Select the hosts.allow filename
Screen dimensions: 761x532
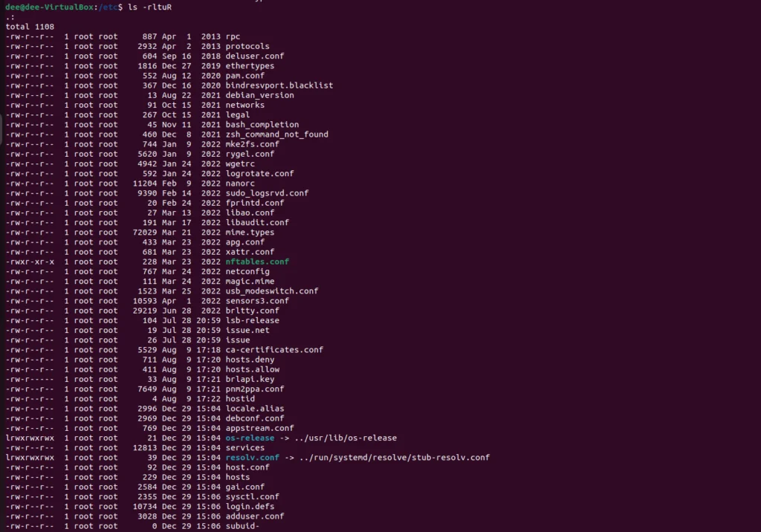(x=253, y=369)
